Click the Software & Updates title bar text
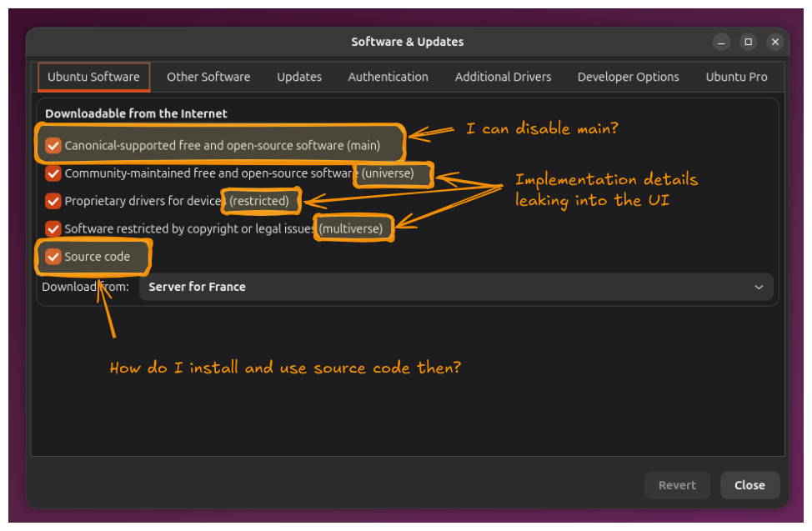The width and height of the screenshot is (812, 531). click(407, 42)
